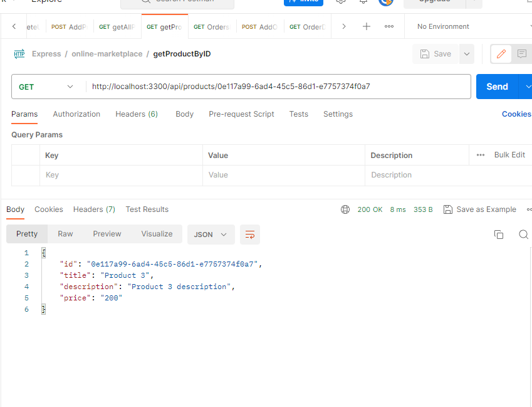
Task: Open the No Environment selector
Action: pos(443,26)
